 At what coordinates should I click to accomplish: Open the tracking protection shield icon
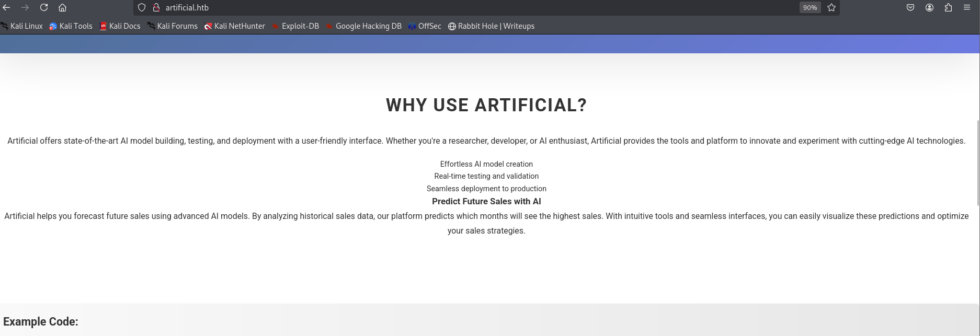click(142, 7)
